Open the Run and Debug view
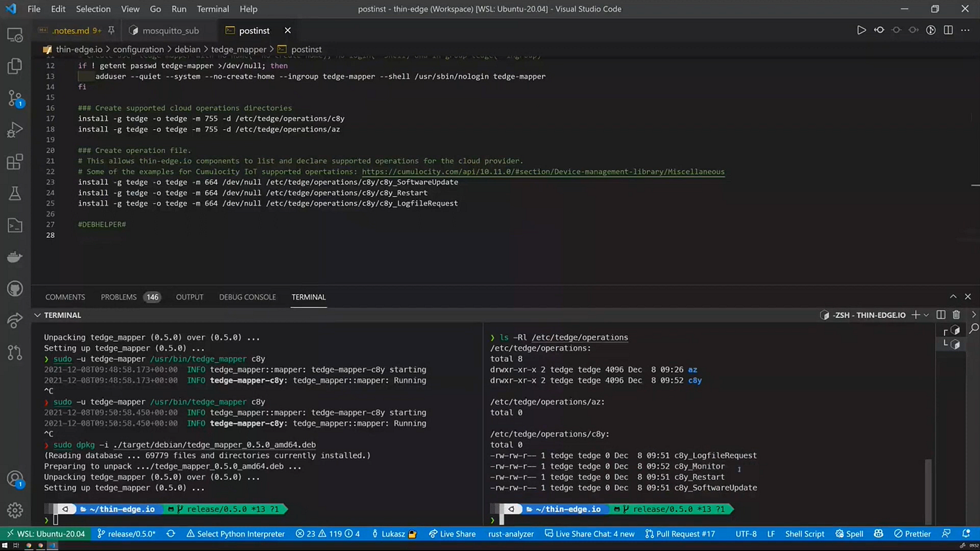 (14, 130)
